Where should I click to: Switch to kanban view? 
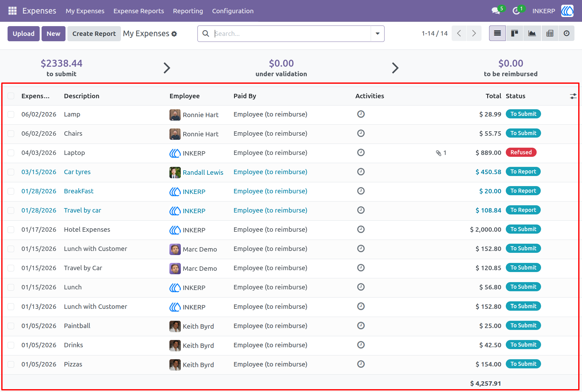point(515,33)
